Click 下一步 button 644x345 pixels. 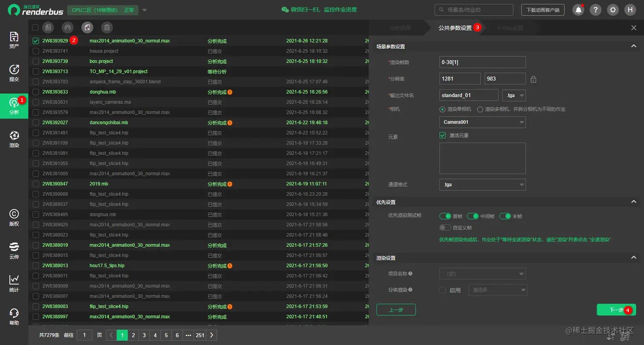[616, 310]
